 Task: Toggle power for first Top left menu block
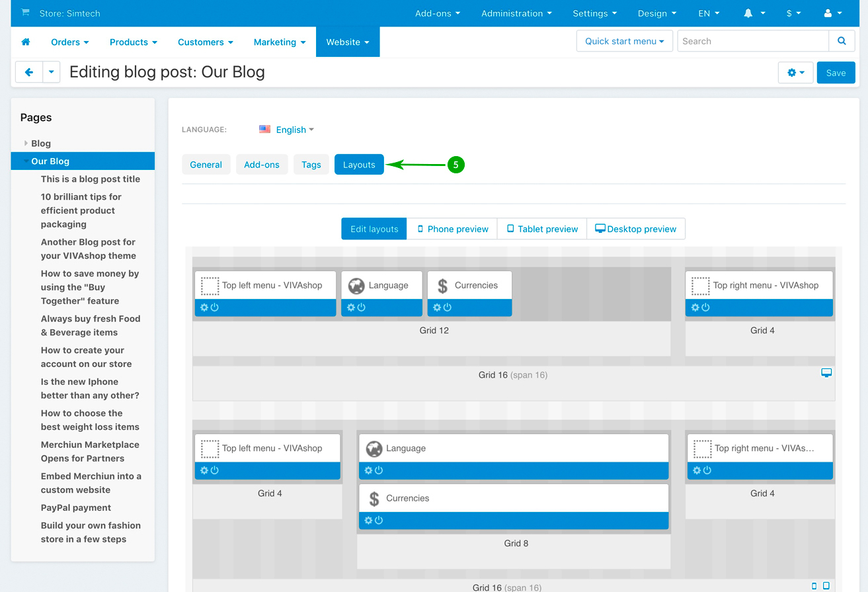click(x=215, y=308)
